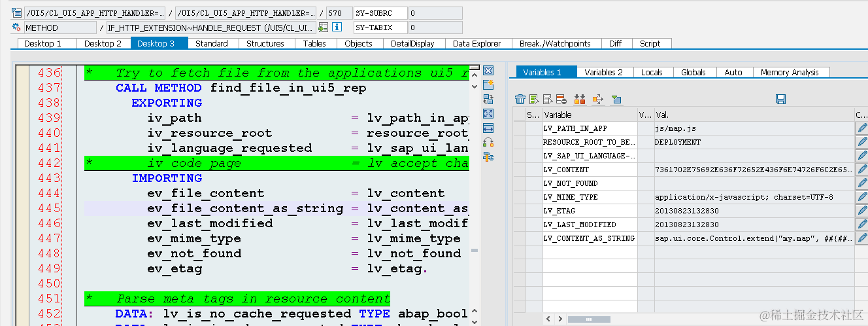This screenshot has height=326, width=868.
Task: Open the Diff tab
Action: [615, 43]
